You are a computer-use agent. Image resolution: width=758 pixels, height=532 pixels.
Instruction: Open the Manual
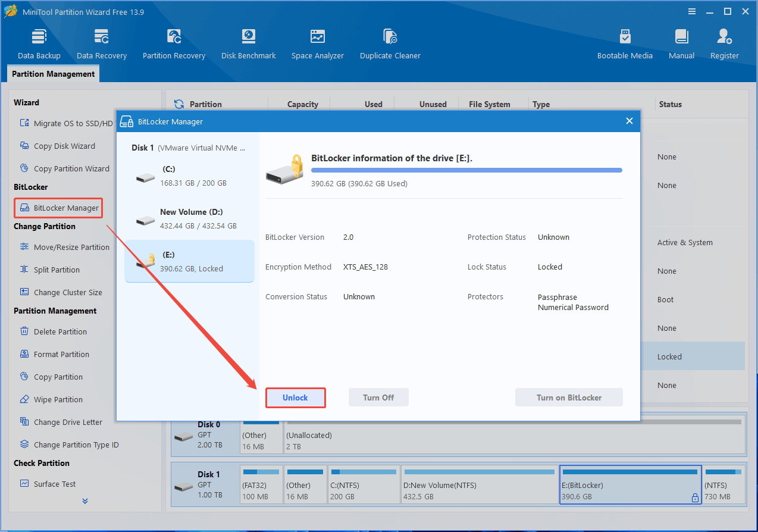click(681, 44)
